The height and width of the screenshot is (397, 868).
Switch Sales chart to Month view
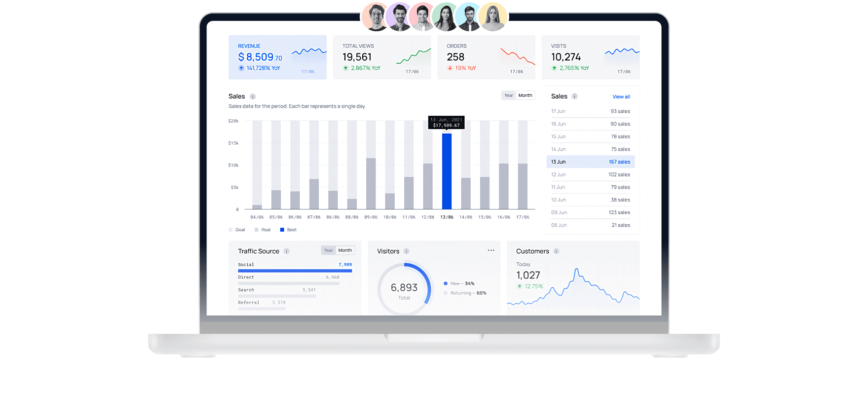(525, 95)
